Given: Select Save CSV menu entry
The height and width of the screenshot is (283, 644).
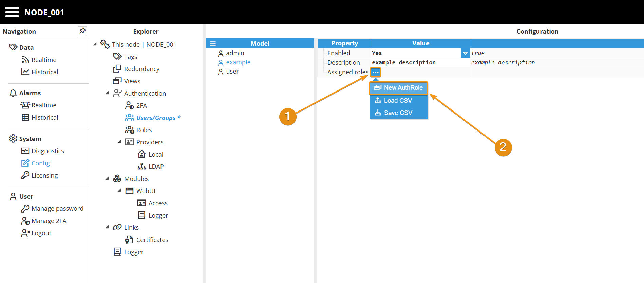Looking at the screenshot, I should [398, 113].
